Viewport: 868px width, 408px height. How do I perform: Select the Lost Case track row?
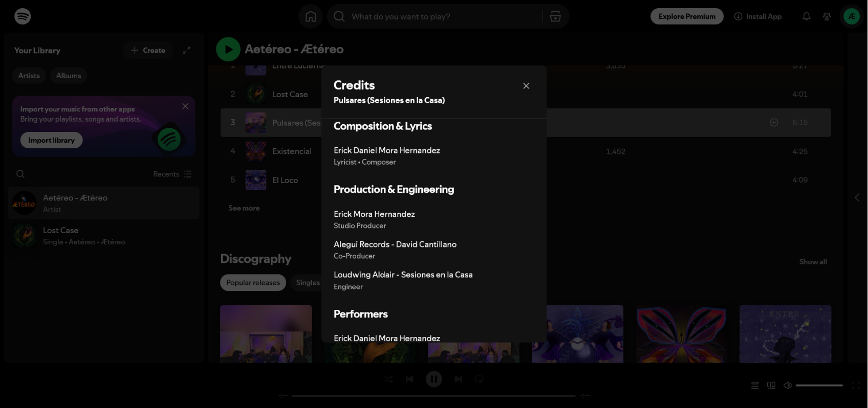(x=271, y=94)
